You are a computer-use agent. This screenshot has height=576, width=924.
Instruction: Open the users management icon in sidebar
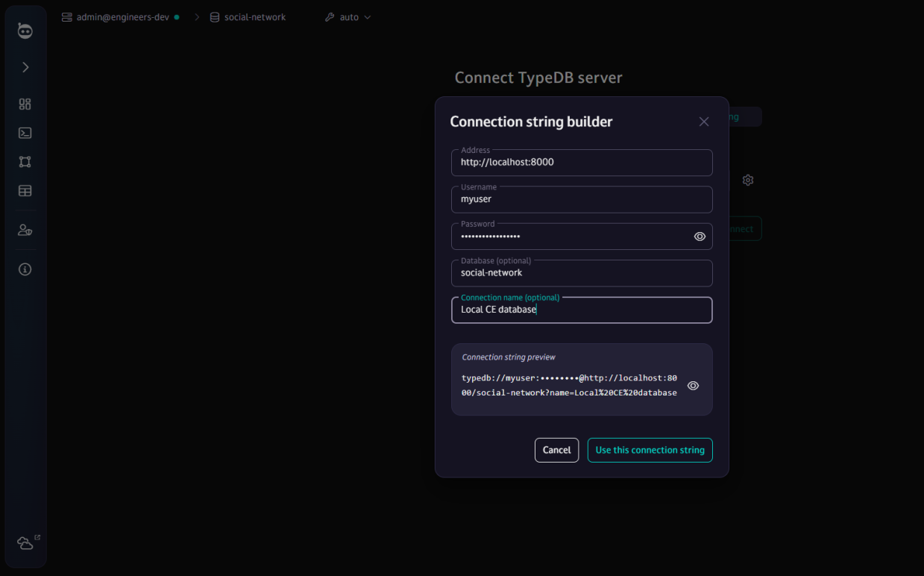[x=25, y=230]
